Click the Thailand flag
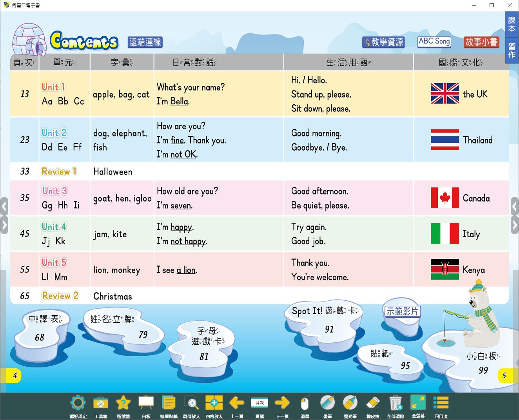The image size is (519, 420). pos(445,140)
